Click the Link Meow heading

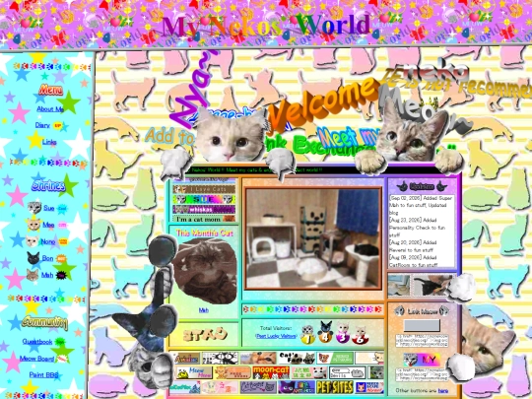click(422, 310)
